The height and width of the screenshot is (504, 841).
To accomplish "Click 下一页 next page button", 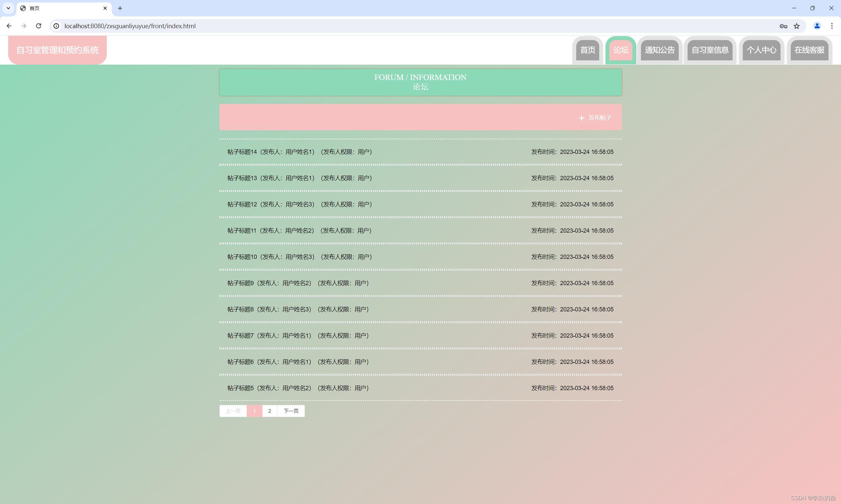I will 291,411.
